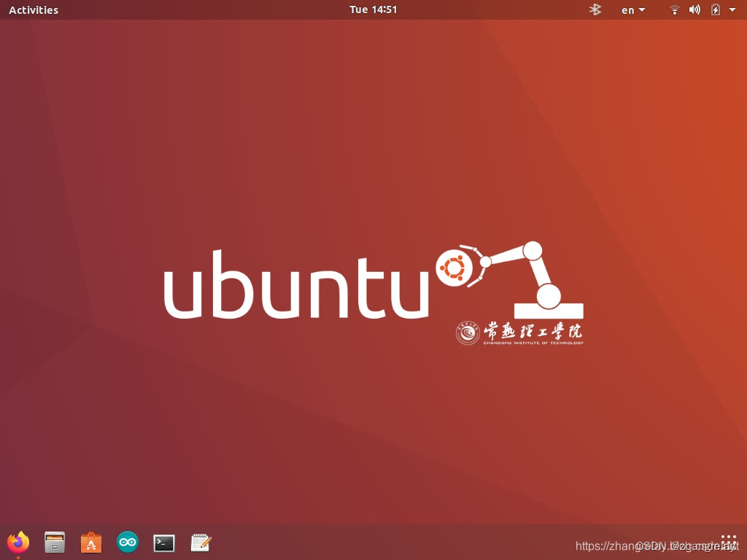747x560 pixels.
Task: Open Ubuntu Software from the dock
Action: coord(91,542)
